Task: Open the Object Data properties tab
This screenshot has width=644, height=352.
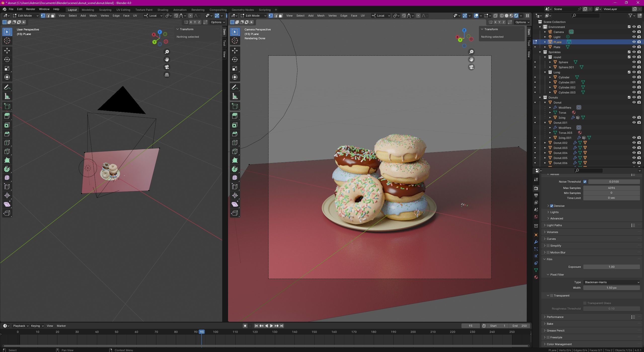Action: pyautogui.click(x=536, y=270)
